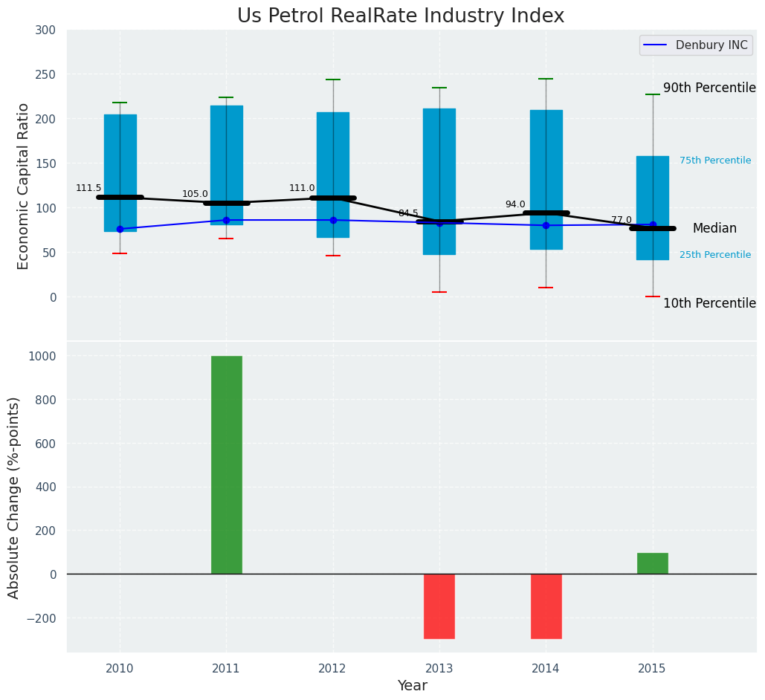The image size is (765, 700).
Task: Click the 77.0 median value label
Action: pos(622,220)
